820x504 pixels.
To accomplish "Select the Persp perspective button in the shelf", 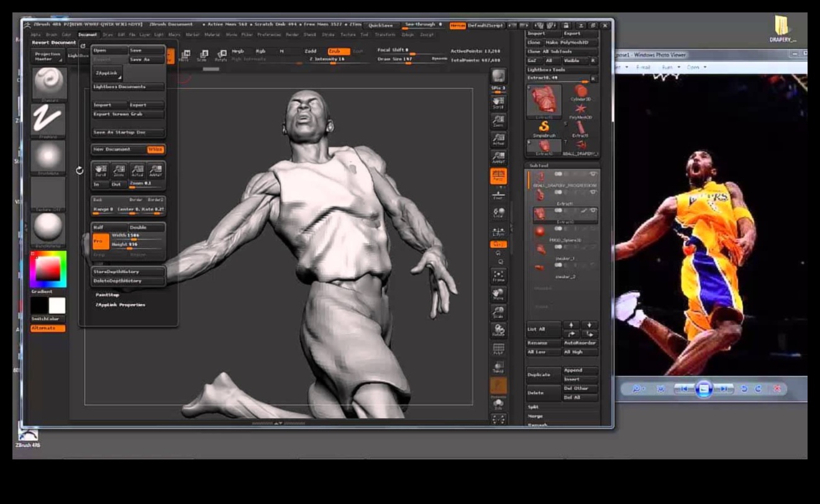I will tap(498, 176).
